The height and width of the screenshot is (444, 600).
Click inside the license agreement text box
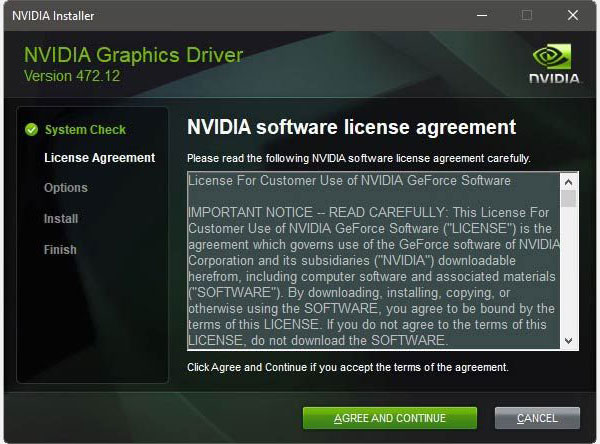click(x=374, y=261)
